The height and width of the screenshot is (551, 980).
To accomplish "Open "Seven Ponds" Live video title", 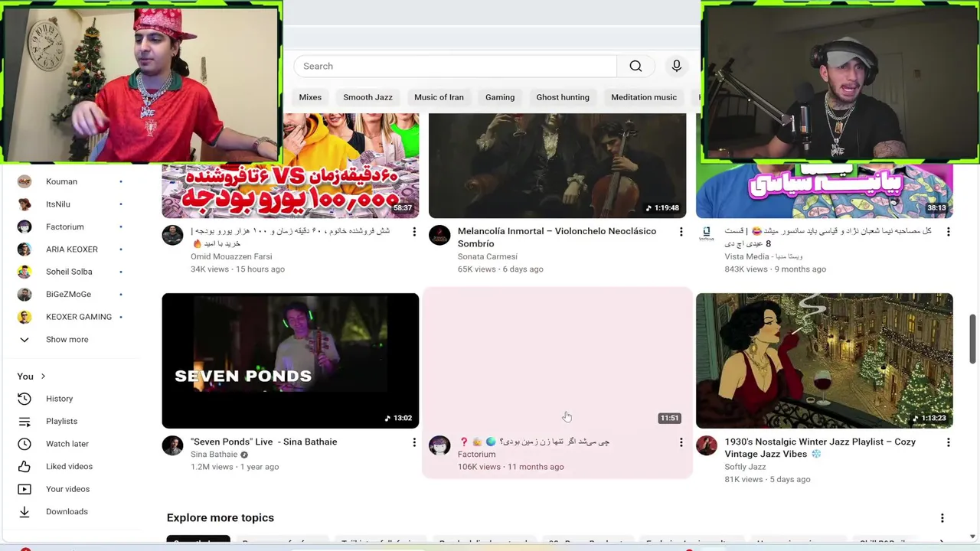I will click(263, 442).
